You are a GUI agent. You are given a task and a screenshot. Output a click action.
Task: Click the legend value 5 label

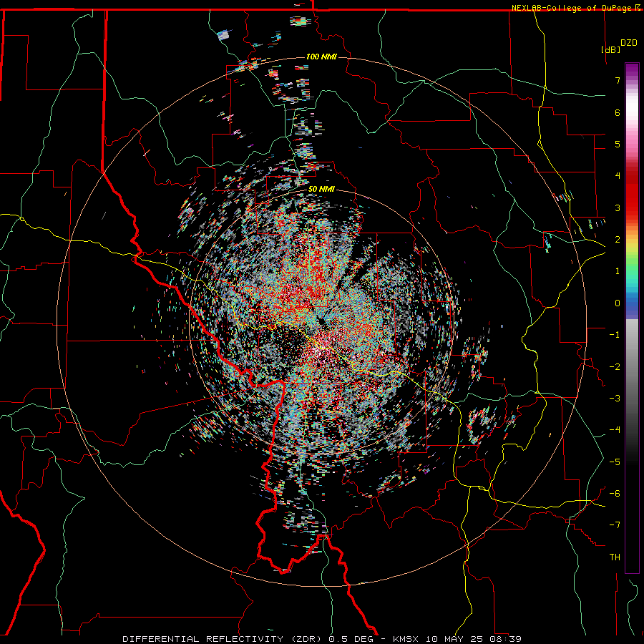617,144
